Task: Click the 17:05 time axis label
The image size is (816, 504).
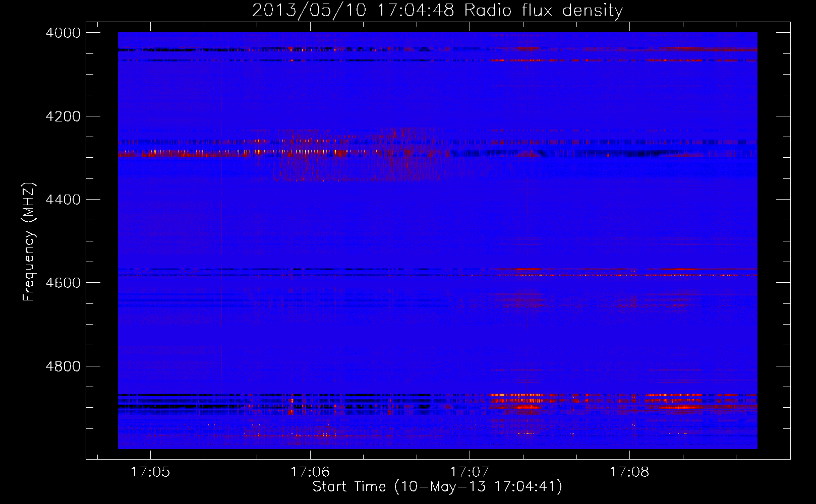Action: click(x=150, y=472)
